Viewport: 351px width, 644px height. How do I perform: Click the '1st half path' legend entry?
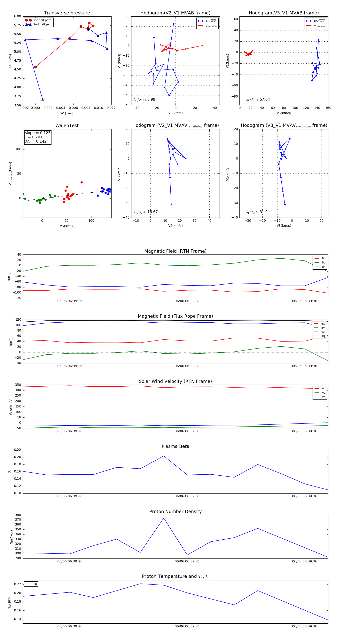tap(39, 20)
